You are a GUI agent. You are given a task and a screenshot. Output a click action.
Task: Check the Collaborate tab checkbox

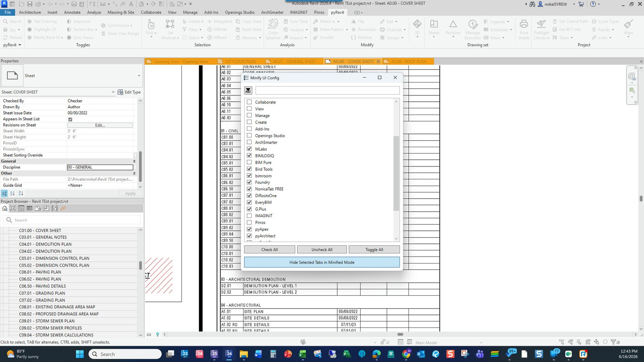point(249,102)
